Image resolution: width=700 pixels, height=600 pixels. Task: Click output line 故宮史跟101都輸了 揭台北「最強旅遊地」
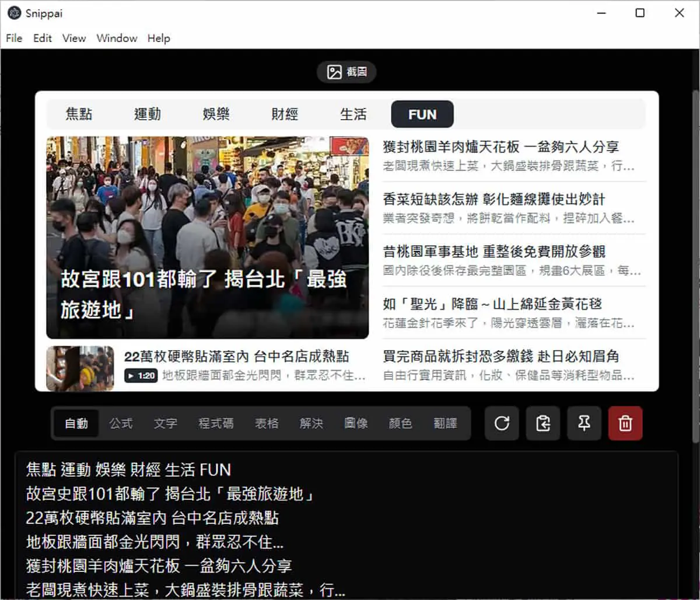click(x=171, y=494)
